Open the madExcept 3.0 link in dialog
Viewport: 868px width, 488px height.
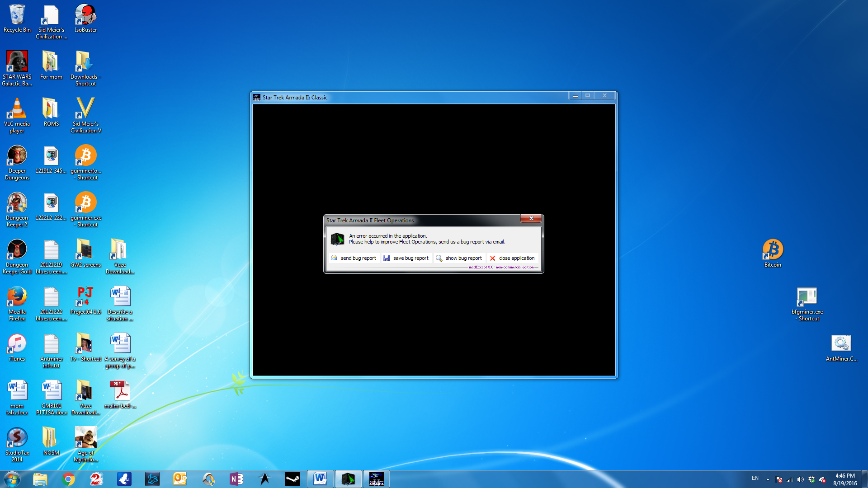click(x=501, y=267)
